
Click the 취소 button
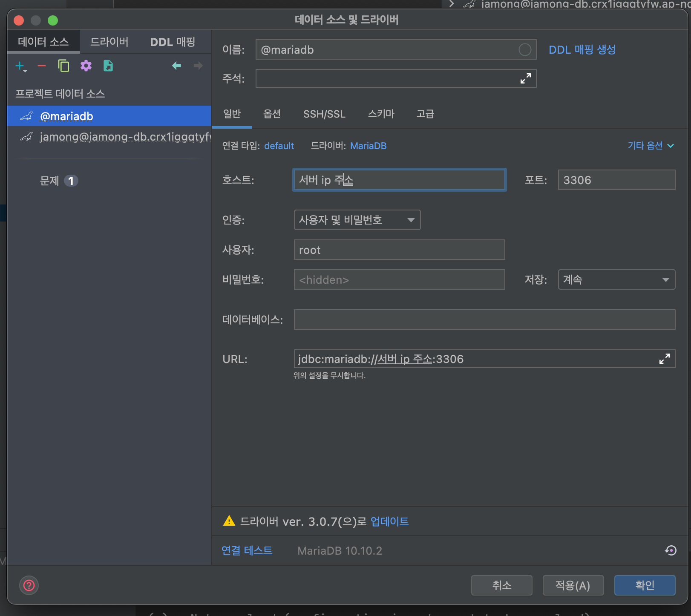tap(501, 585)
